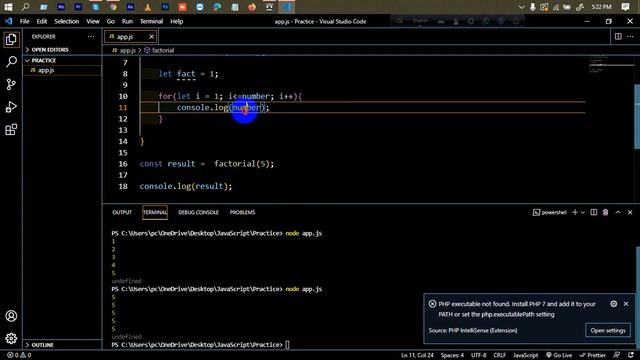Expand the Open Editors section

pyautogui.click(x=62, y=49)
